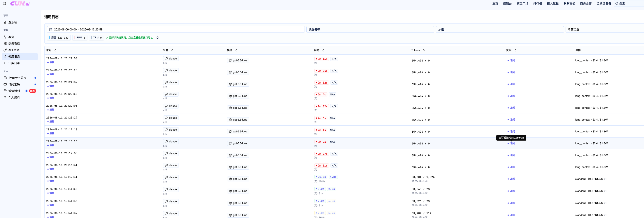644x218 pixels.
Task: Open 控制台 in the top navigation
Action: 507,3
